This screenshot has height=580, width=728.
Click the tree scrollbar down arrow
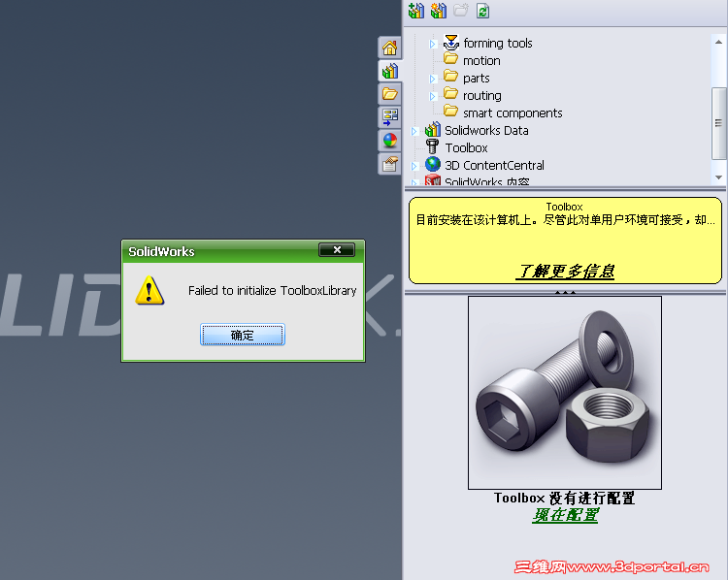pos(718,177)
